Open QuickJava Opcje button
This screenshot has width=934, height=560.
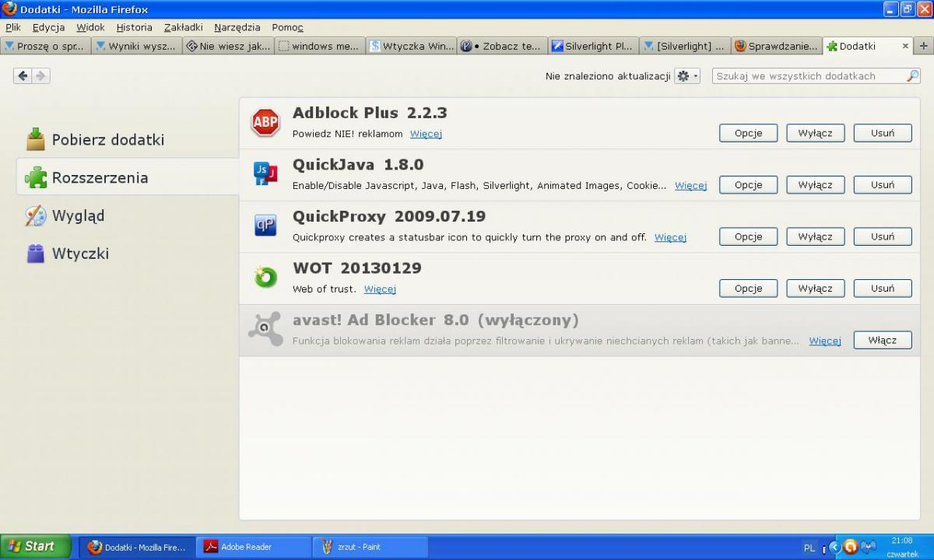tap(748, 185)
